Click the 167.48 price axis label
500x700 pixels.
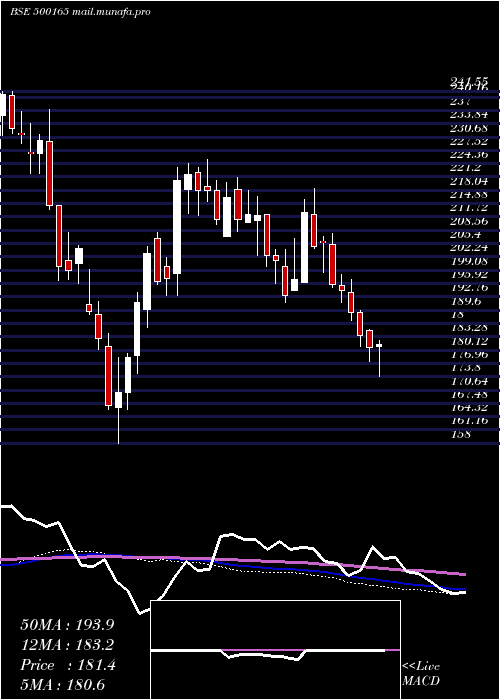click(x=468, y=394)
